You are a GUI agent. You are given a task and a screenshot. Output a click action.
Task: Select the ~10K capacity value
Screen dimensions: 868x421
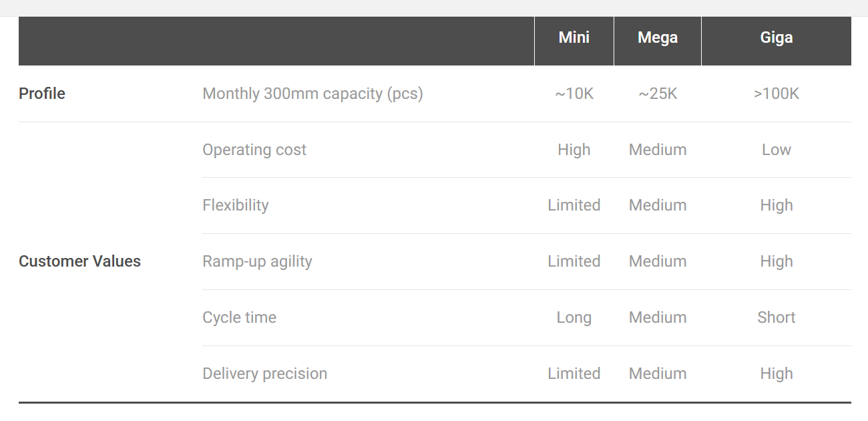[574, 94]
